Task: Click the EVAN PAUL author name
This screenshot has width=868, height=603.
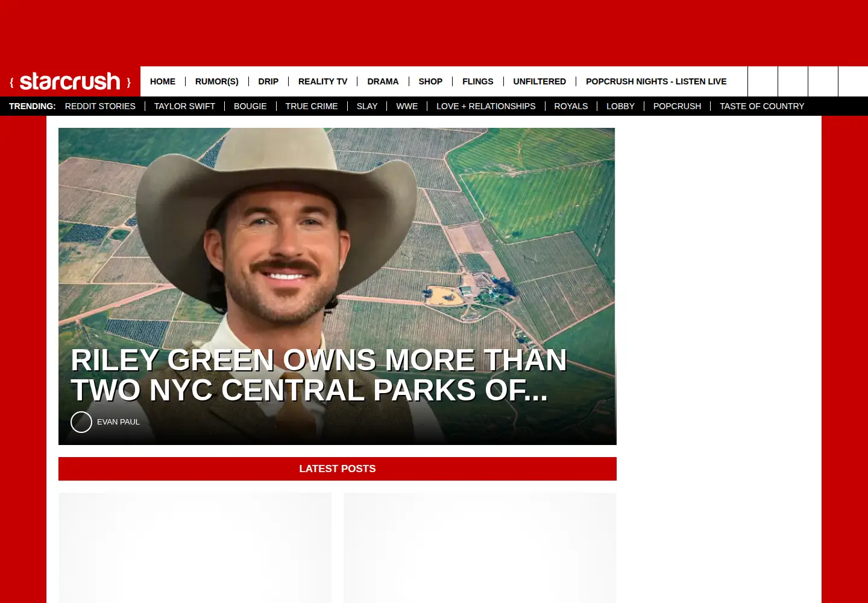Action: [118, 422]
